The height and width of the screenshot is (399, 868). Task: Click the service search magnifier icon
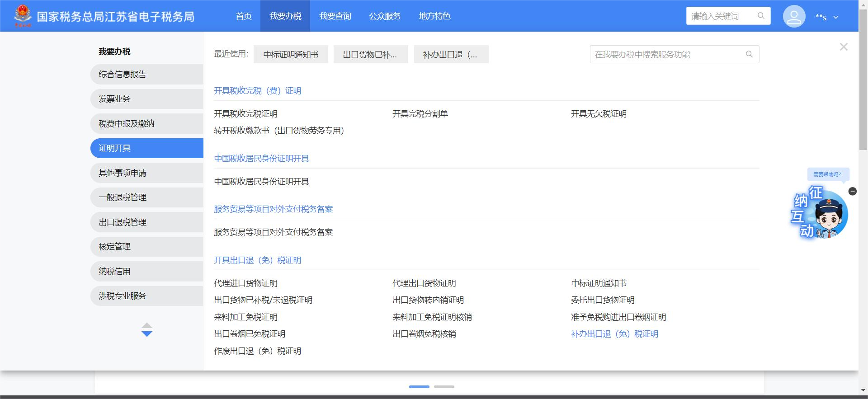click(x=749, y=54)
